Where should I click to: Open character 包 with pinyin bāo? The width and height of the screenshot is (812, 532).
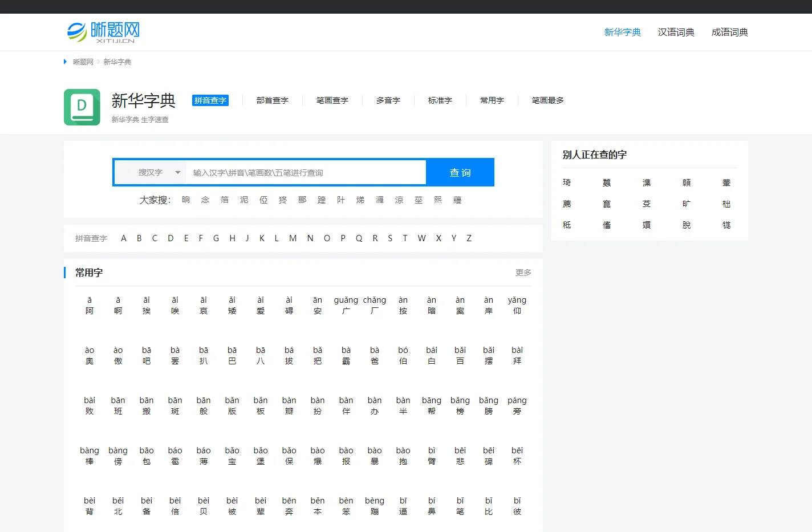coord(147,456)
